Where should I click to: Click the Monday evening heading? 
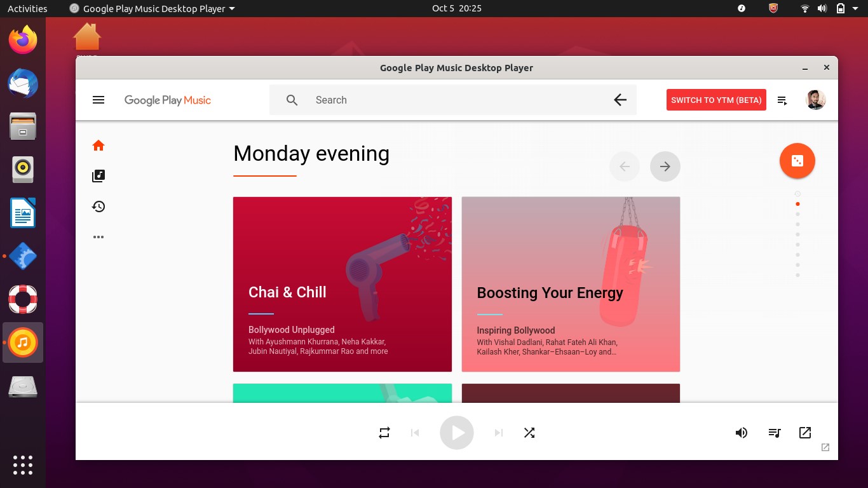click(311, 153)
